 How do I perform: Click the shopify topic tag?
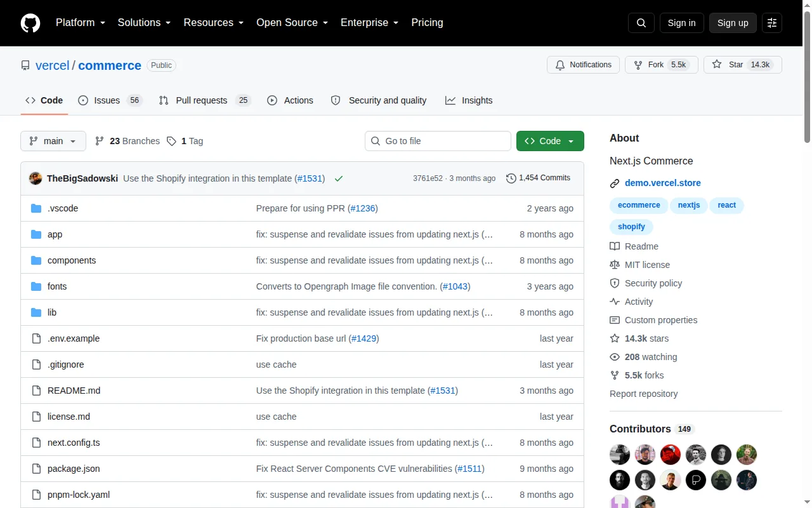point(631,227)
